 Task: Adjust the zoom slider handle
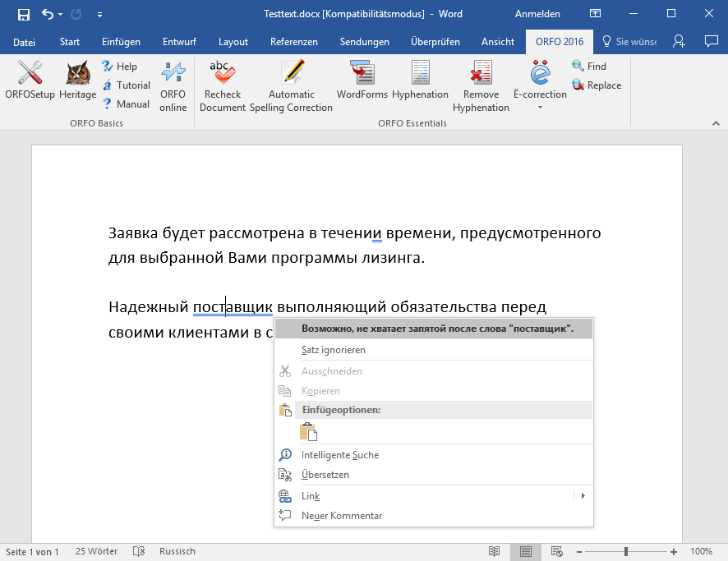click(x=626, y=551)
